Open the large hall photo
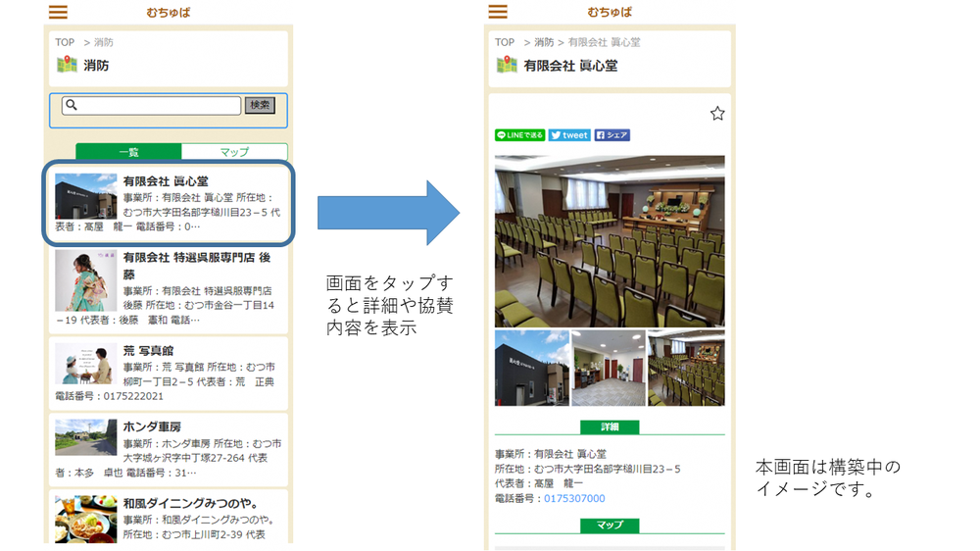 click(x=610, y=240)
